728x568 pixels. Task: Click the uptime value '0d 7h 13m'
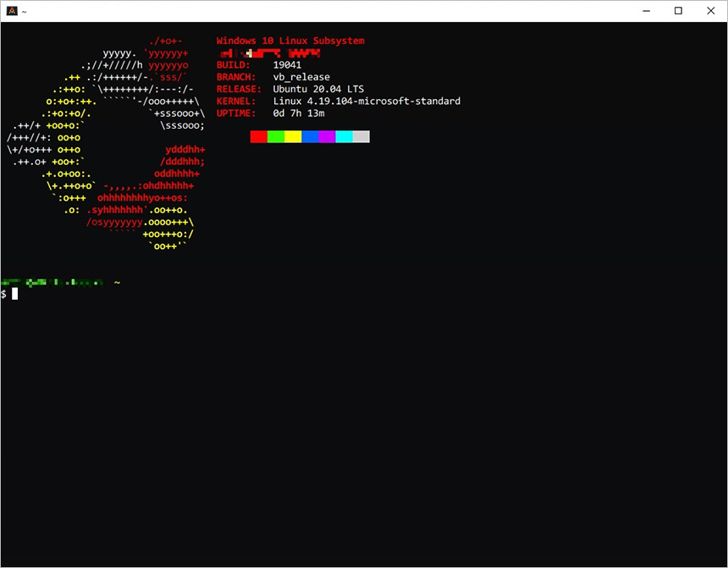tap(299, 113)
